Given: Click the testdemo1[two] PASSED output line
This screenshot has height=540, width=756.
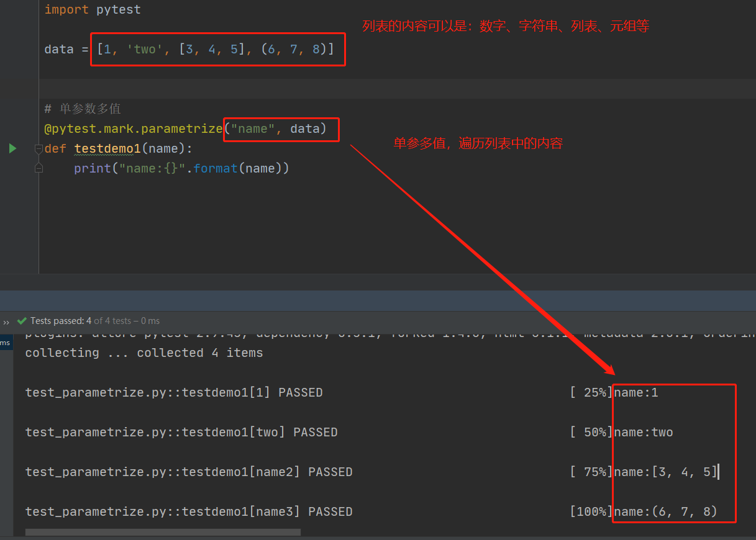Looking at the screenshot, I should 181,432.
